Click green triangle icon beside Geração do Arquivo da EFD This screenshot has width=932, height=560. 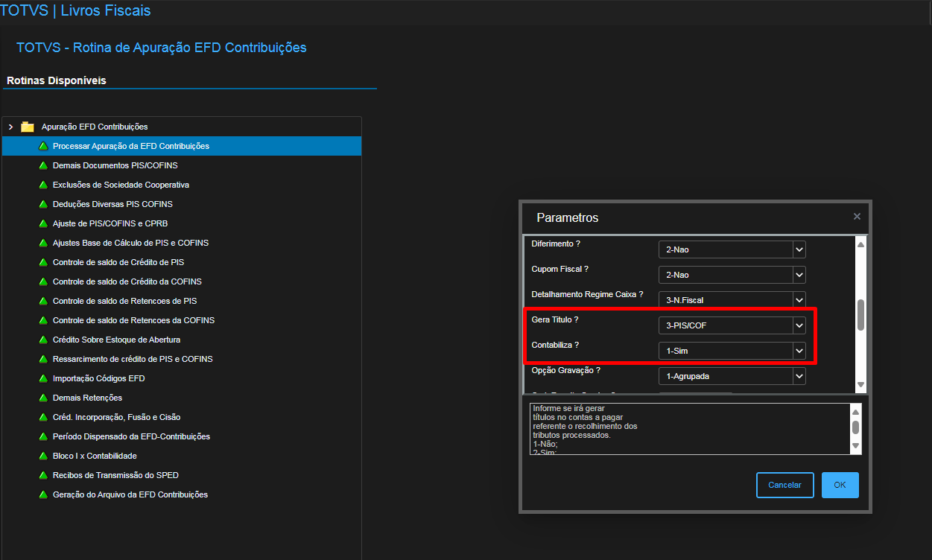pyautogui.click(x=43, y=494)
